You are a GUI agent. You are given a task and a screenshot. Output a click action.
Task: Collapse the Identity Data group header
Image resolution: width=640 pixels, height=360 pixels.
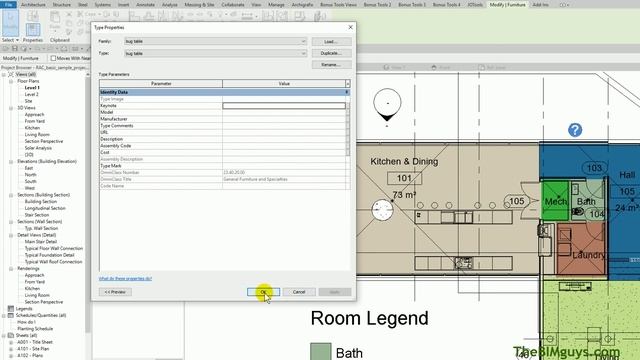pyautogui.click(x=347, y=92)
